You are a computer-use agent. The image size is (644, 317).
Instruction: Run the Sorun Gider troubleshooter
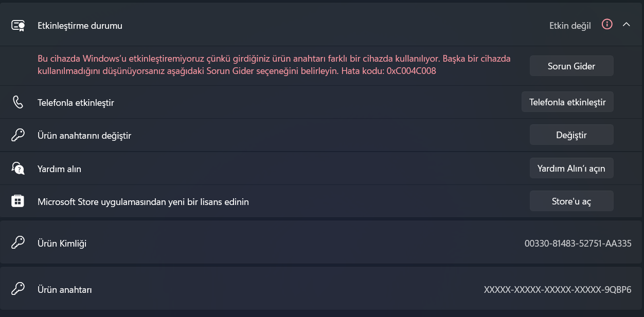click(571, 66)
